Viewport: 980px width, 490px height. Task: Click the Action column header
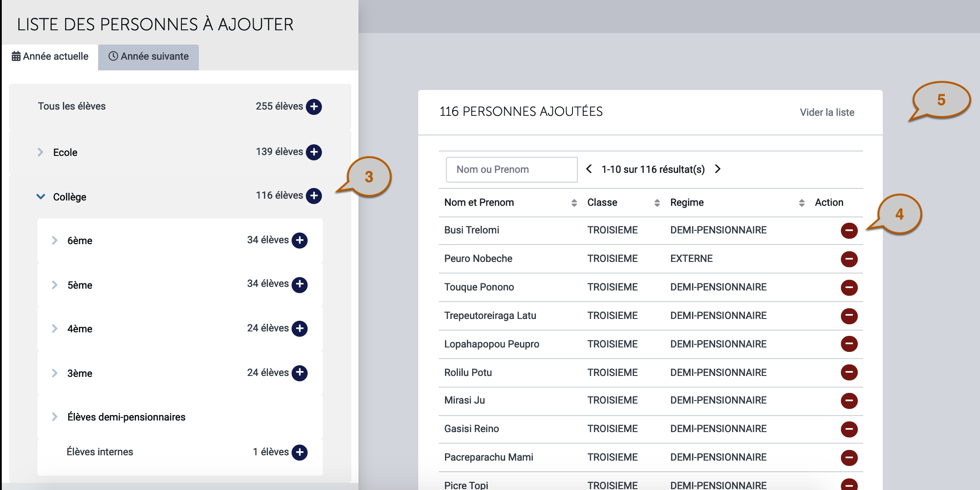pos(829,202)
